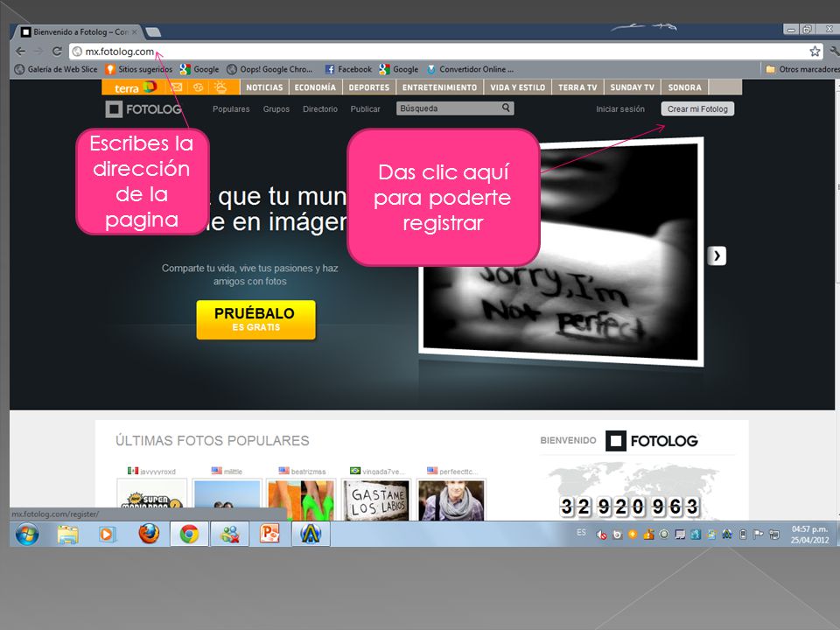Click Iniciar sesión to log in
This screenshot has height=630, width=840.
620,108
